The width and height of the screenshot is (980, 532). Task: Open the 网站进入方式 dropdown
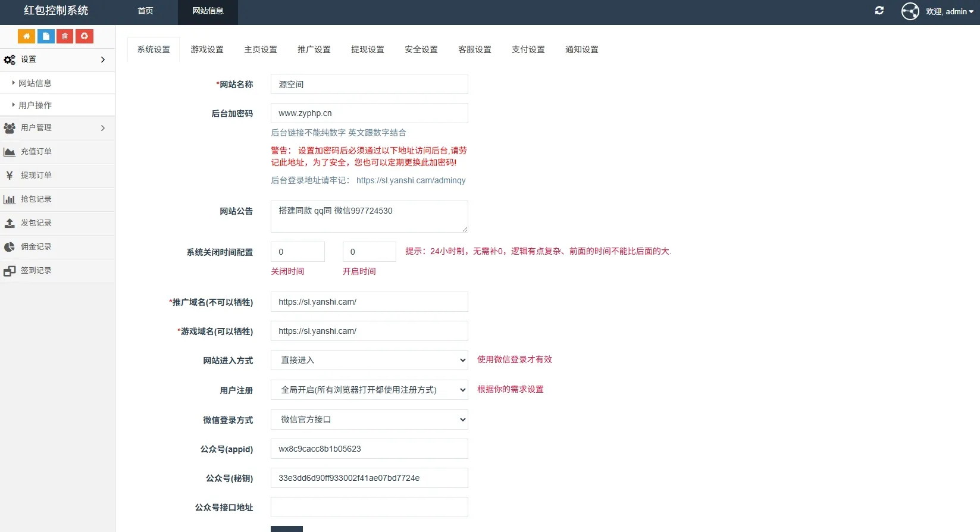(370, 360)
